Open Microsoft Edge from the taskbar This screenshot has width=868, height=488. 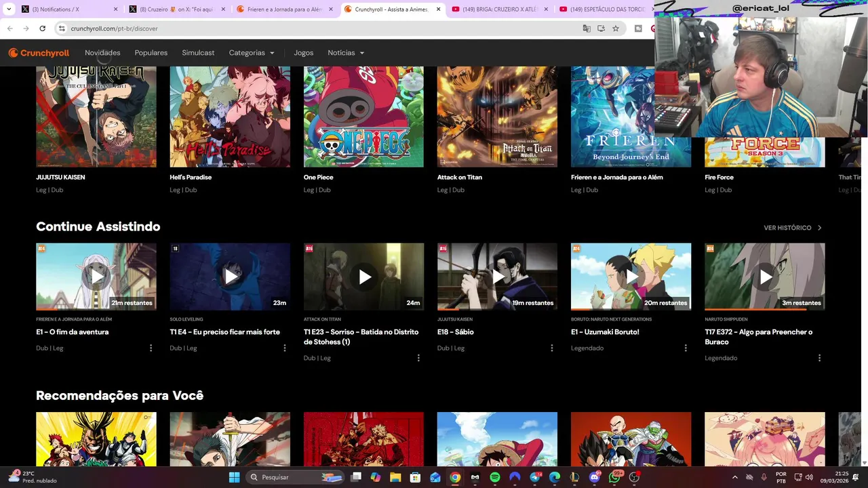tap(555, 477)
